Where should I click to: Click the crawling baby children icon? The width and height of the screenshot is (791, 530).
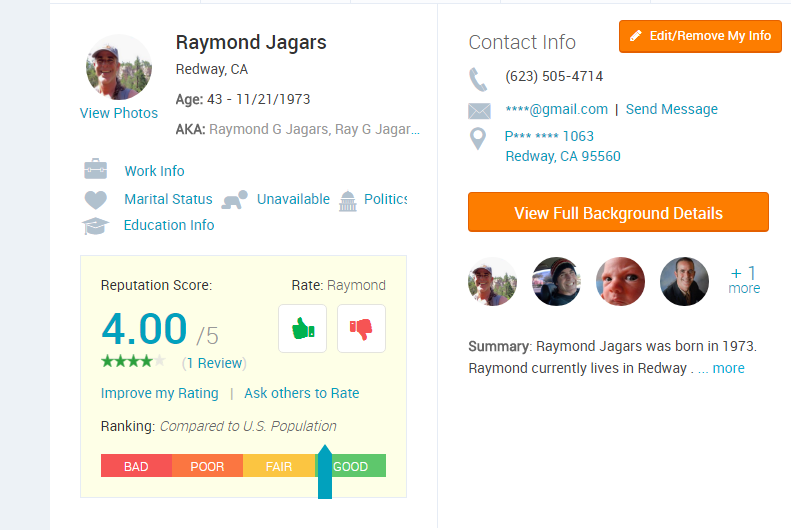pyautogui.click(x=235, y=200)
